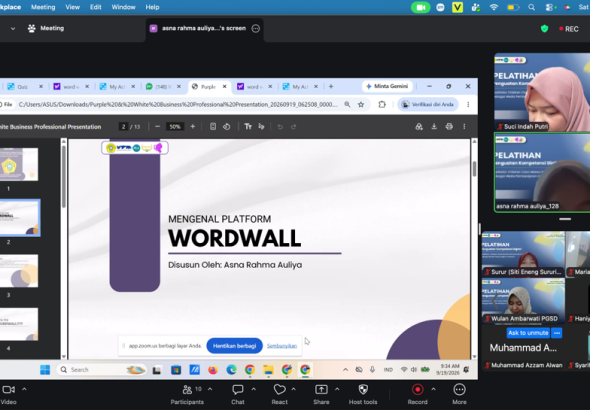Click the 50% zoom level field
This screenshot has height=410, width=590.
(x=175, y=127)
